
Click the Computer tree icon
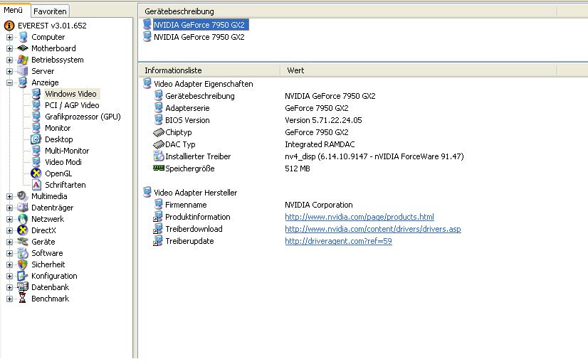(x=23, y=37)
